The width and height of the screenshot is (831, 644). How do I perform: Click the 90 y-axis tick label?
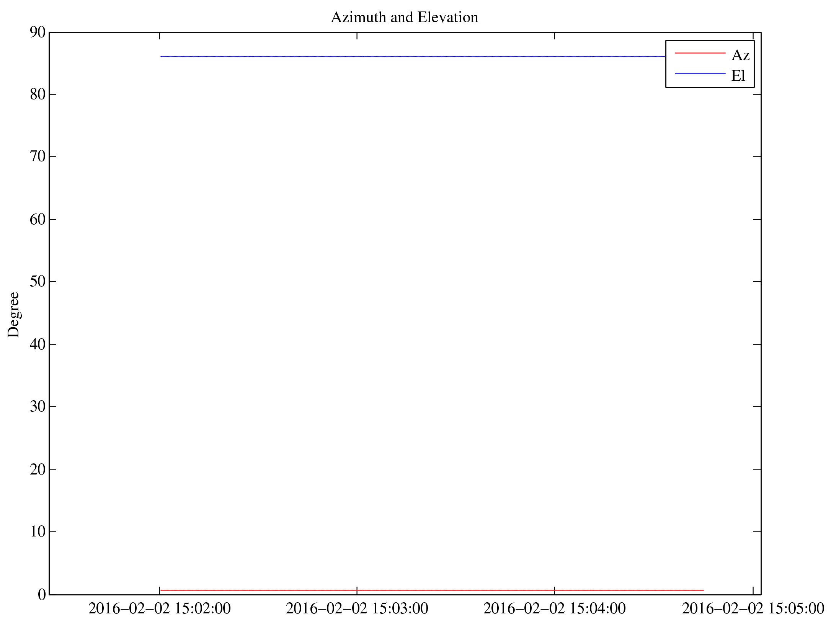(38, 33)
